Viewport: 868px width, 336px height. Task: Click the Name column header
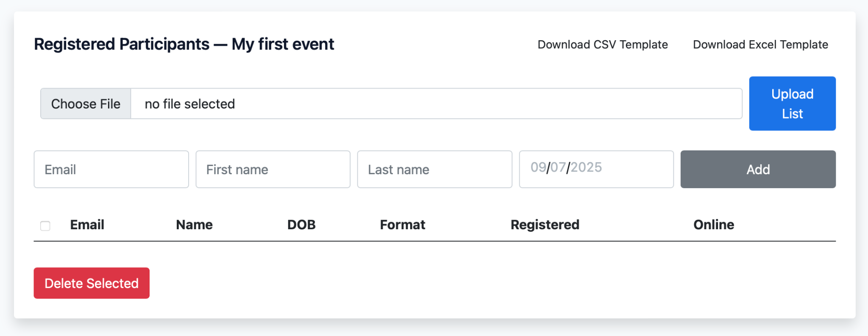[x=194, y=225]
